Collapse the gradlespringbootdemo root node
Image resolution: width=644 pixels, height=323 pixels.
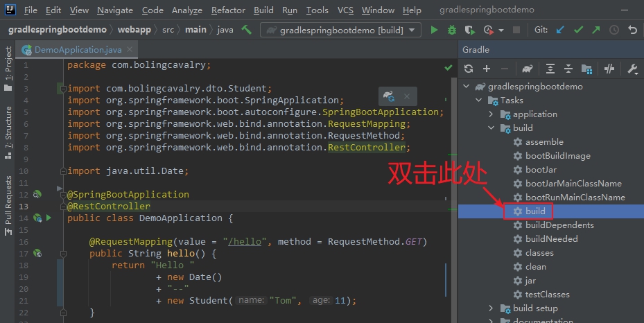[x=466, y=86]
